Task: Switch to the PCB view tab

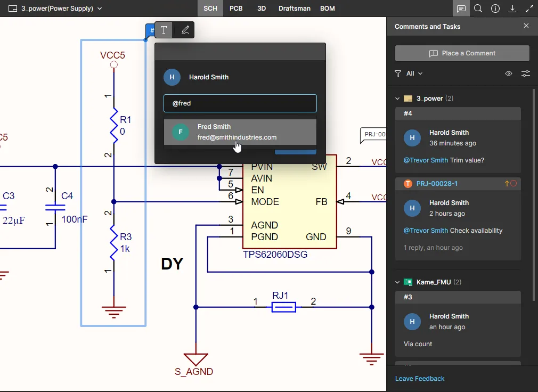Action: coord(236,9)
